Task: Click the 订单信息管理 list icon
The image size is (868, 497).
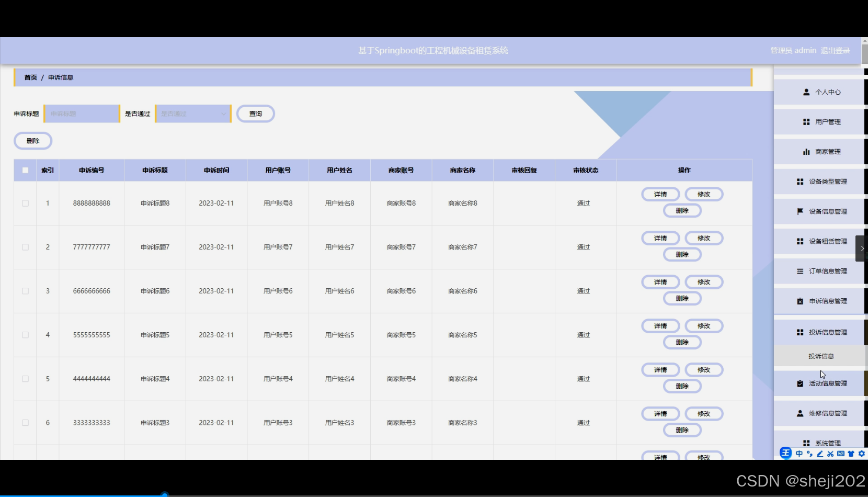Action: (800, 271)
